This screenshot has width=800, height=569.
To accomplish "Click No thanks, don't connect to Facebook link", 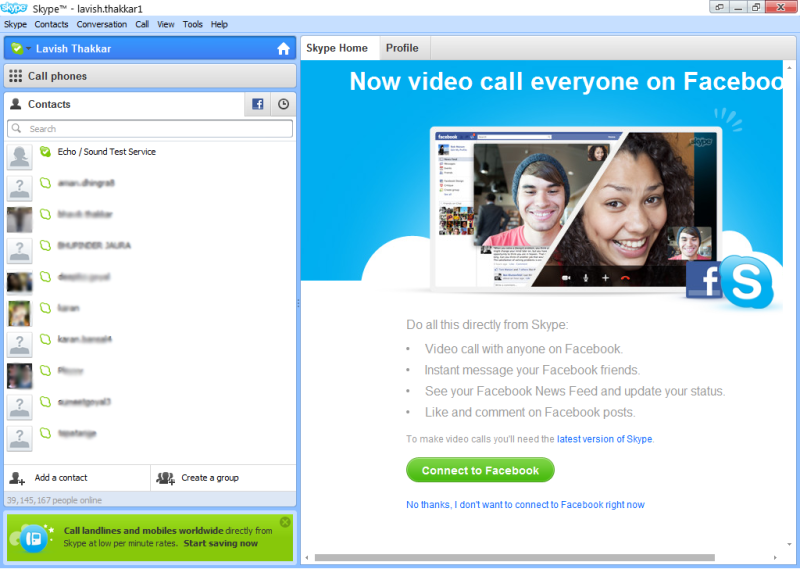I will (x=525, y=505).
